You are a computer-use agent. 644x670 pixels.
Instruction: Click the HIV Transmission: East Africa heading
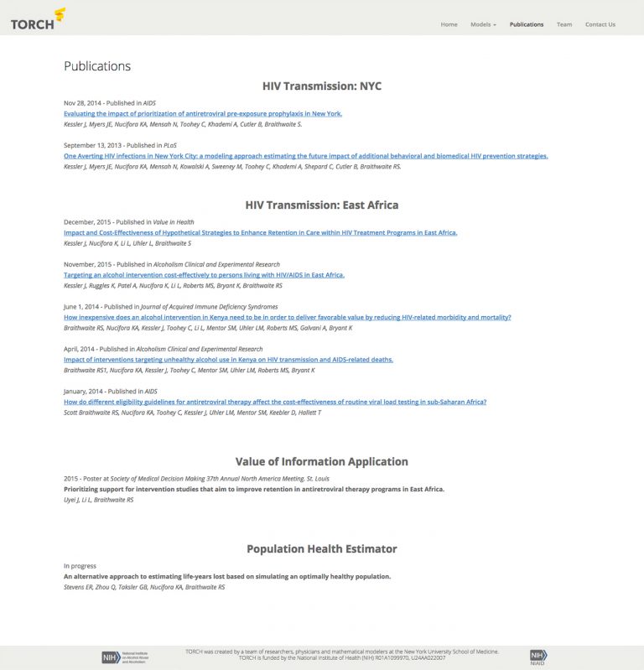(322, 205)
